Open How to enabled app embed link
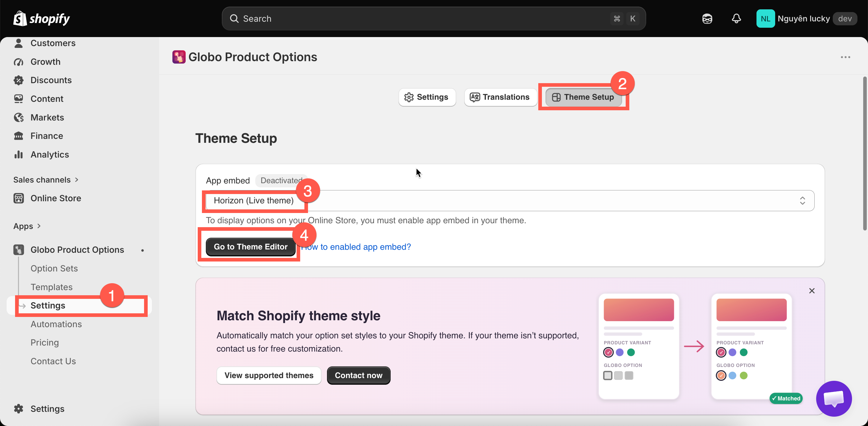Viewport: 868px width, 426px height. (x=356, y=247)
